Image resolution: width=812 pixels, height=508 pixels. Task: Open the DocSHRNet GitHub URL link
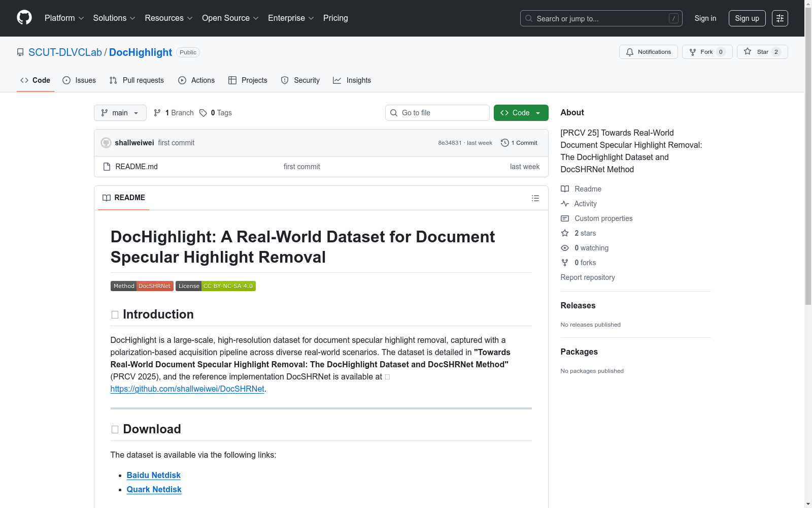187,389
